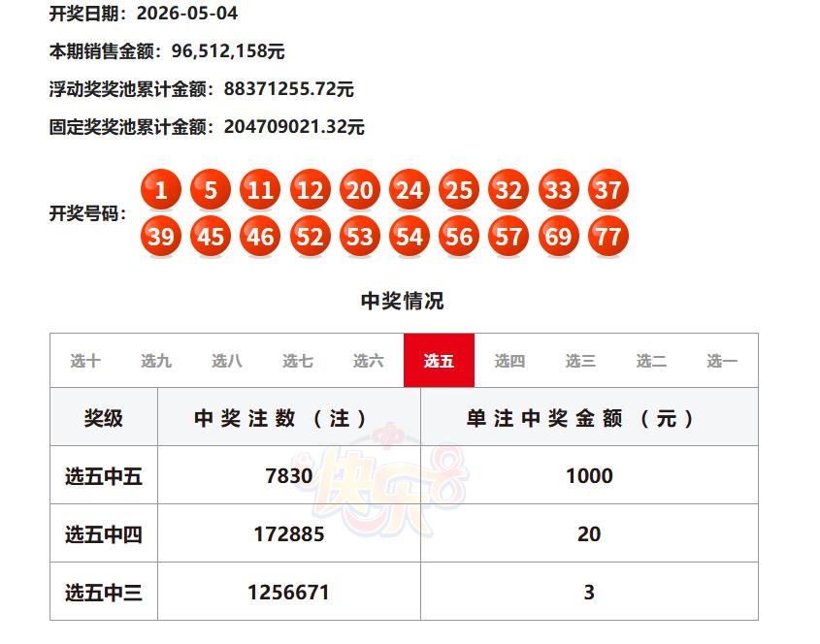This screenshot has width=820, height=644.
Task: Switch to the 选十 tab
Action: pyautogui.click(x=85, y=361)
